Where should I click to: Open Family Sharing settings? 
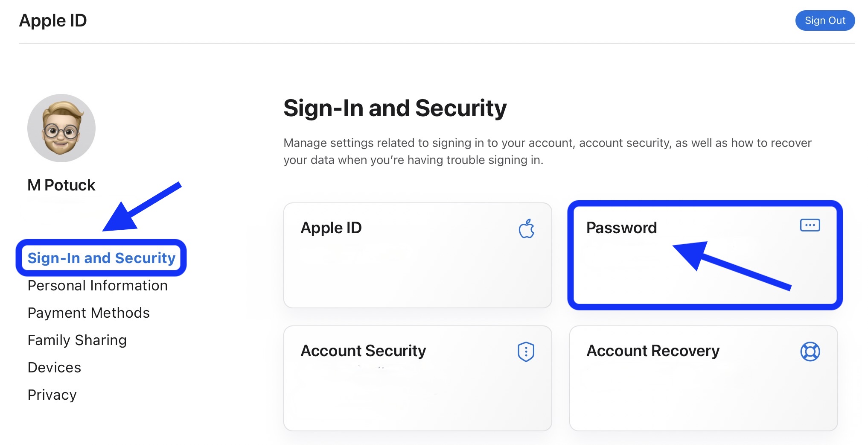pyautogui.click(x=77, y=340)
